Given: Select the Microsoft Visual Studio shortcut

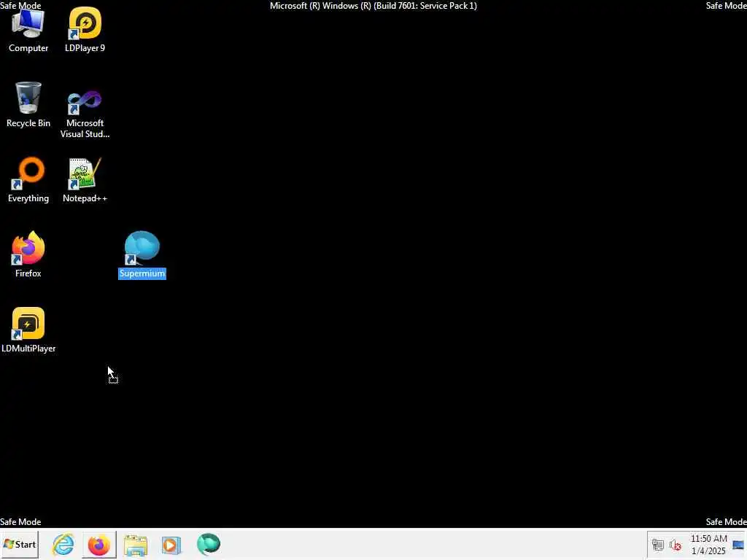Looking at the screenshot, I should (x=85, y=113).
